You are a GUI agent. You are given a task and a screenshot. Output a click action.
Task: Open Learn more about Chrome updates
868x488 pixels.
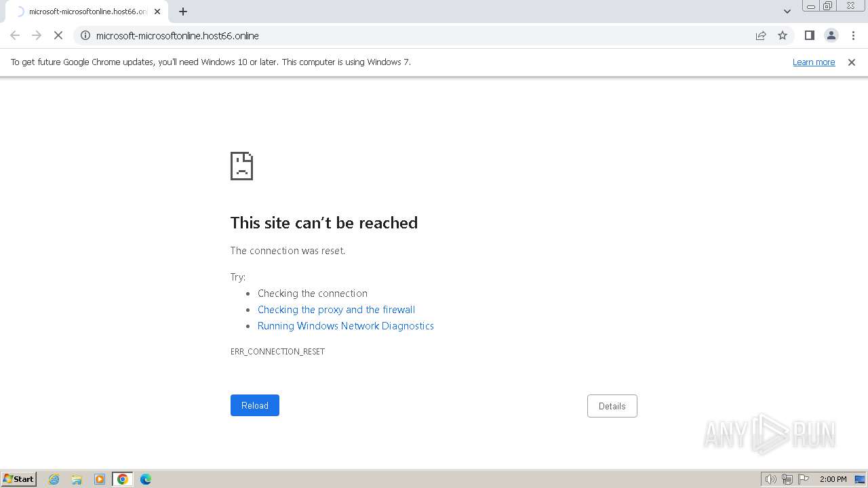point(814,62)
